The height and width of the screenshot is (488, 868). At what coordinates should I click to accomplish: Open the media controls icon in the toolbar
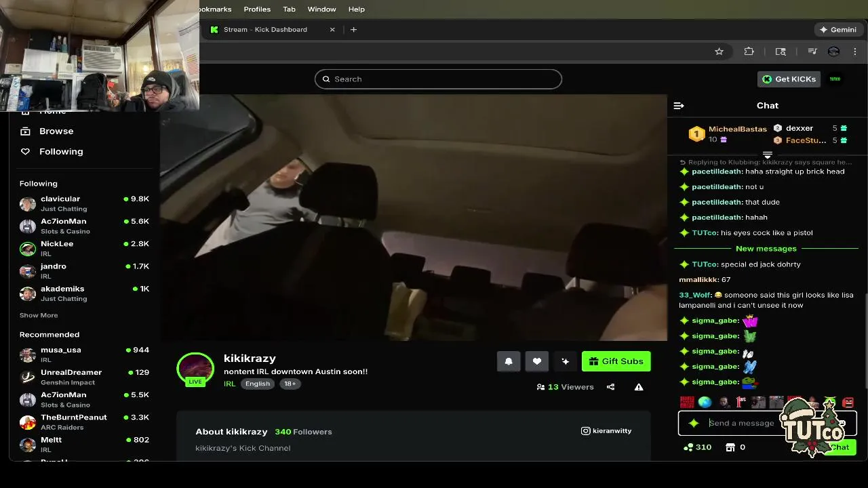click(812, 52)
